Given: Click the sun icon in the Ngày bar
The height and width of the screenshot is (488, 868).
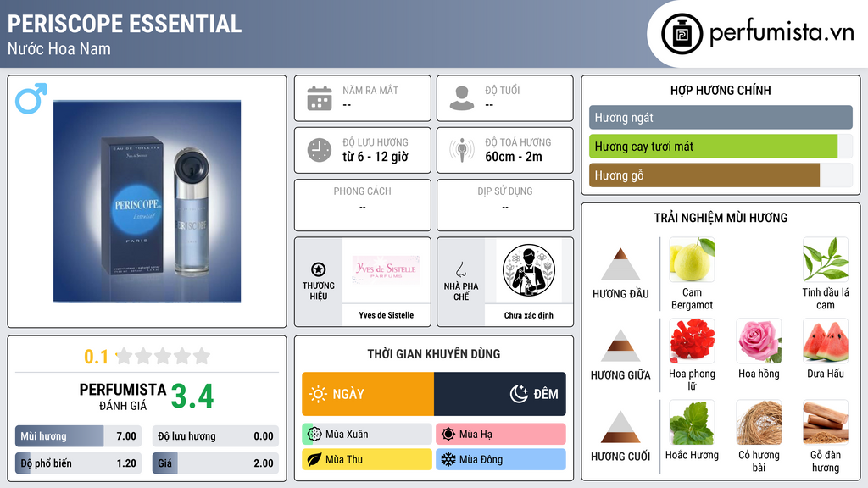Looking at the screenshot, I should tap(318, 394).
